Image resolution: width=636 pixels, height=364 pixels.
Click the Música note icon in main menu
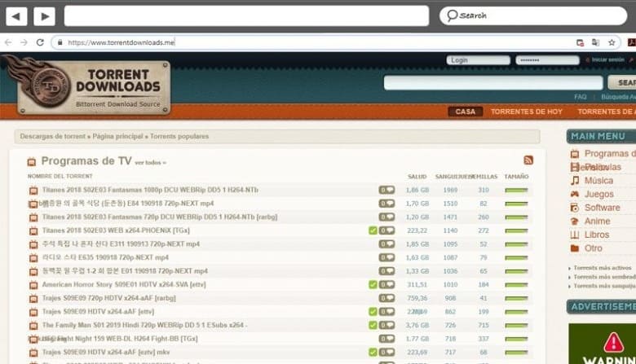pos(575,180)
